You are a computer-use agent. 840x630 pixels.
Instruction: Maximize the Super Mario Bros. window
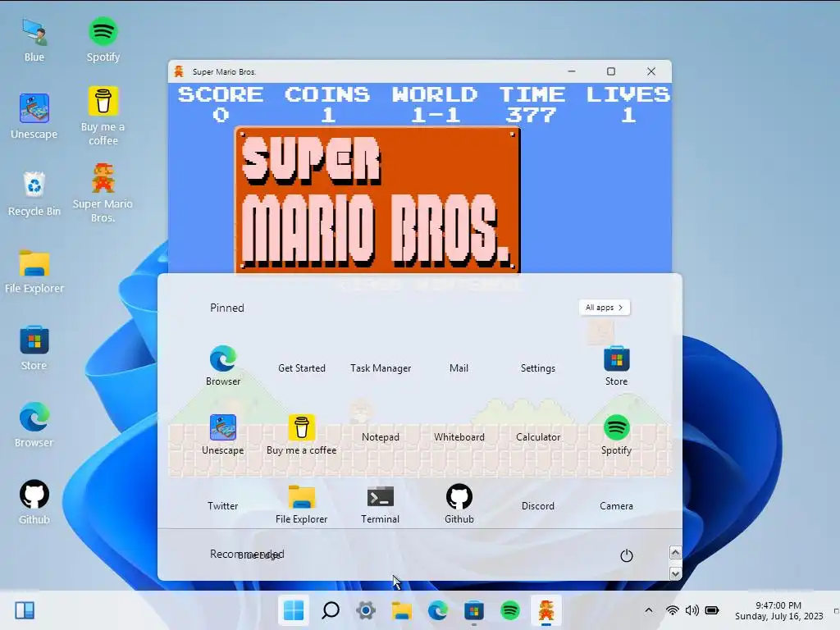tap(610, 71)
